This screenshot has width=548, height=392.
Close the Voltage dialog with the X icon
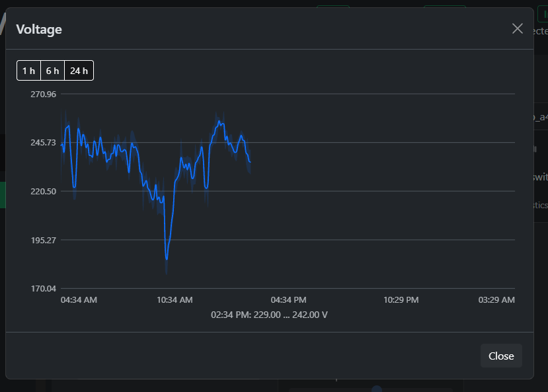point(517,28)
